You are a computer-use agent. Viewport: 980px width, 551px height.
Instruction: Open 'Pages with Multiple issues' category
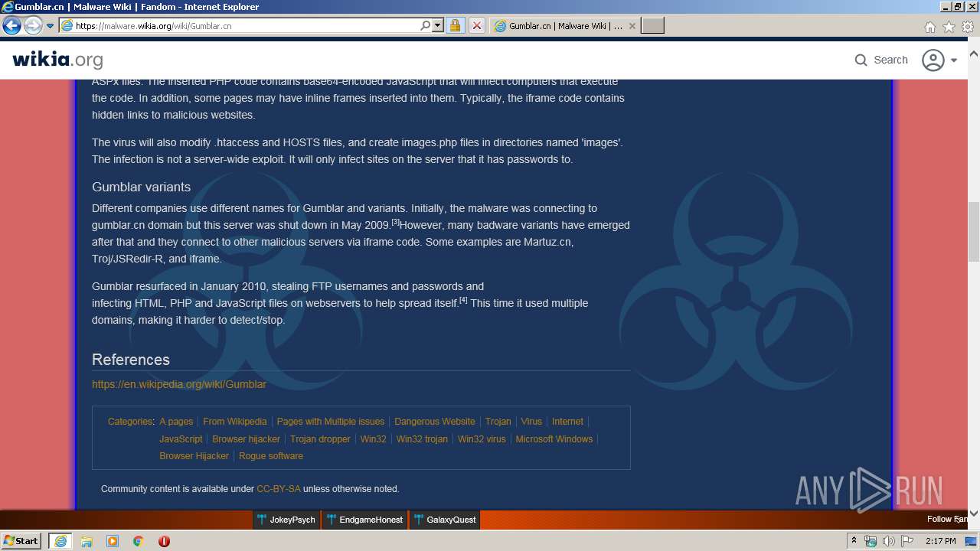coord(331,422)
